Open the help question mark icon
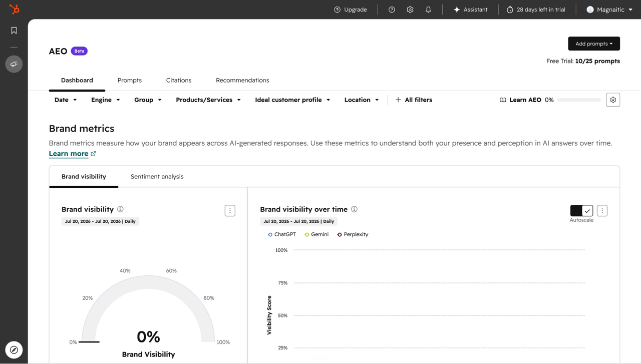Image resolution: width=641 pixels, height=364 pixels. 392,10
